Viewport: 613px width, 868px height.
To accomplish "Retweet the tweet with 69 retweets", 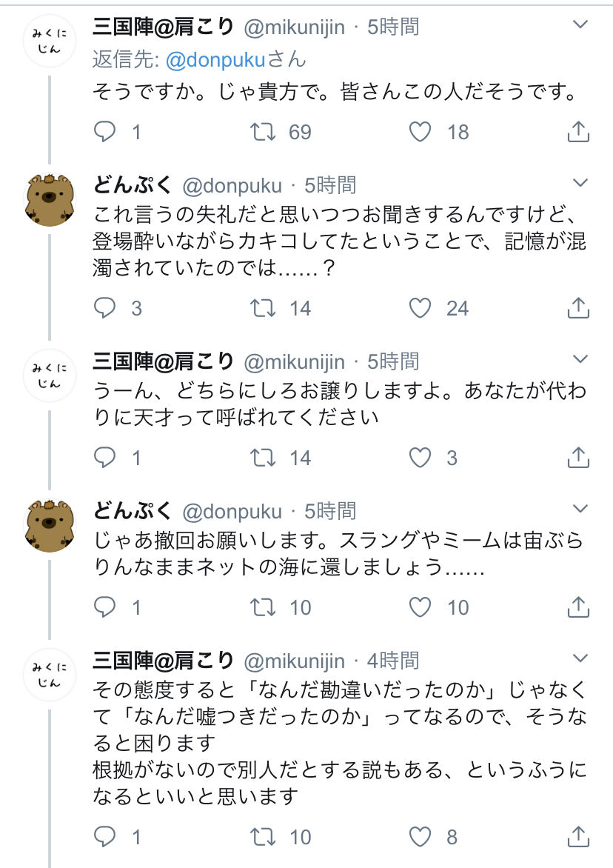I will click(x=262, y=132).
